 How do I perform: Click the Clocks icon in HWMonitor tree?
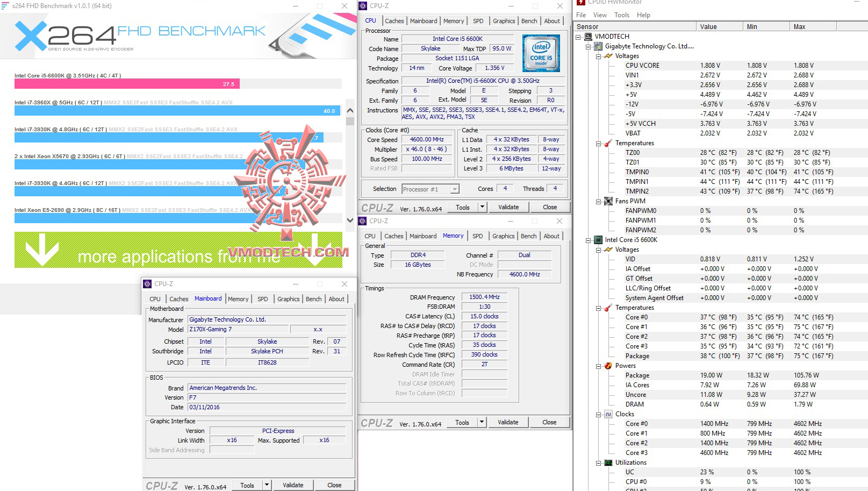tap(608, 414)
